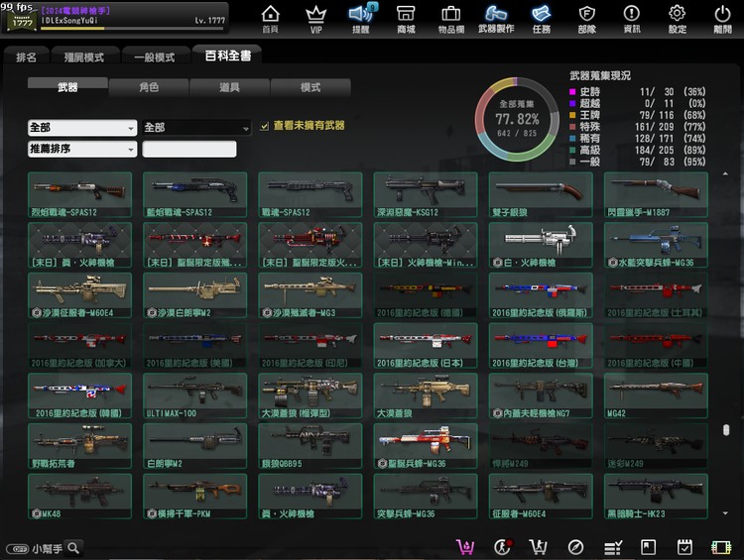Select the 黑暗騎士-HK23 weapon card
The height and width of the screenshot is (560, 744).
click(657, 496)
